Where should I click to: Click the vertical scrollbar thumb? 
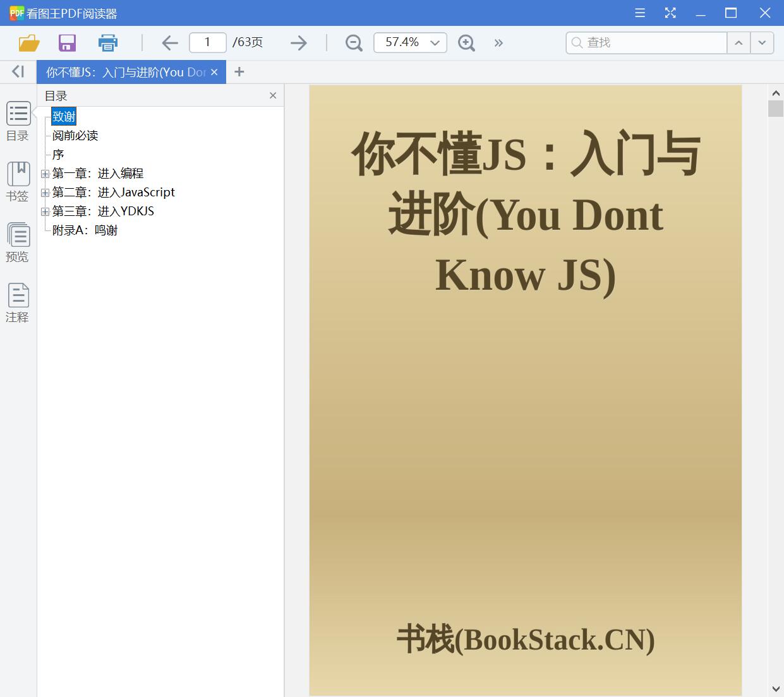tap(776, 108)
